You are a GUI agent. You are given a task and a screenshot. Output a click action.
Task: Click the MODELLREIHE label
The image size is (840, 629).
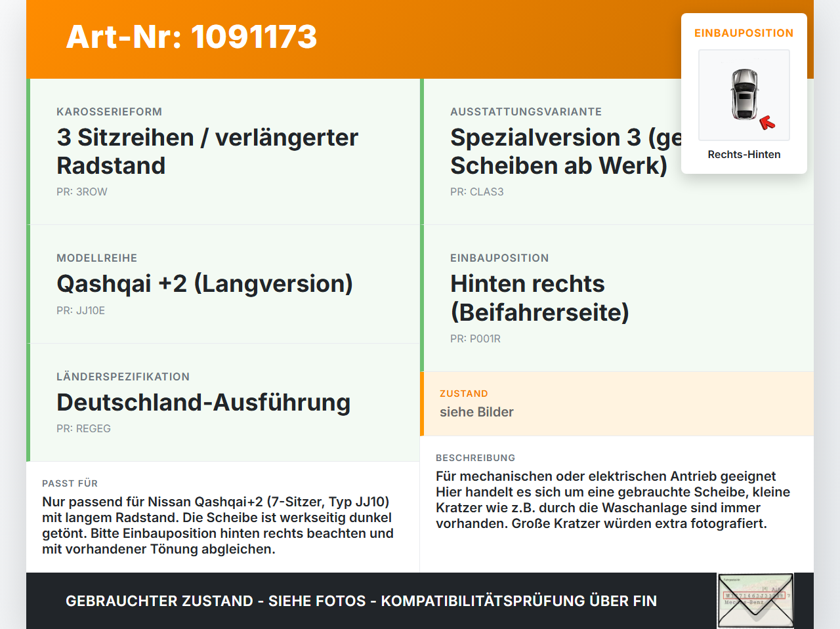tap(97, 258)
